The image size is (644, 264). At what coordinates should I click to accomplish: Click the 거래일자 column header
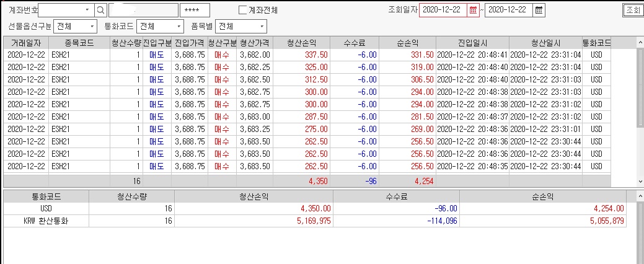(26, 43)
